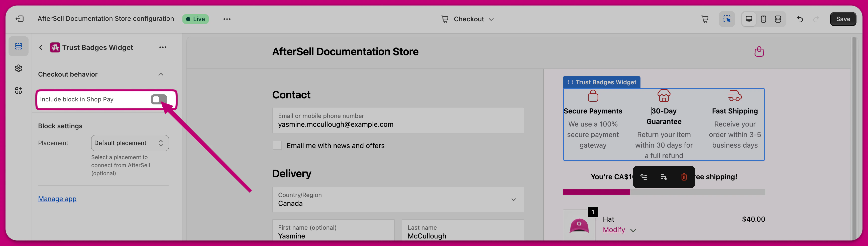Screen dimensions: 868x246
Task: Click the shopping bag icon in preview
Action: (759, 52)
